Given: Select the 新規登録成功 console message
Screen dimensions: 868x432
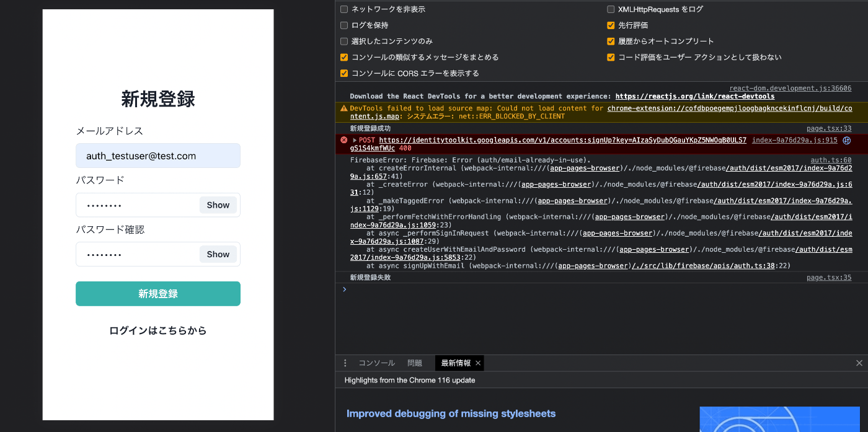Looking at the screenshot, I should [x=370, y=128].
